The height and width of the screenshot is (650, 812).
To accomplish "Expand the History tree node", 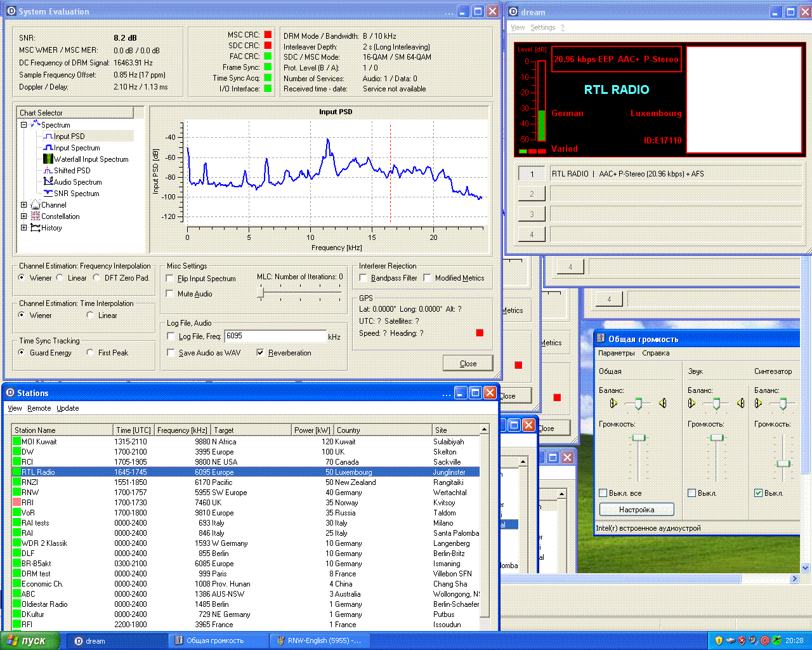I will click(24, 228).
